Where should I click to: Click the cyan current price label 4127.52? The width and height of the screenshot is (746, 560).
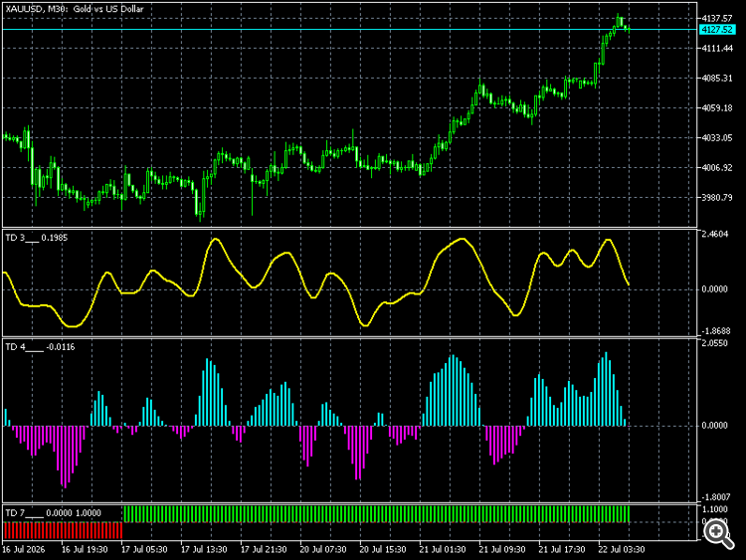coord(717,30)
